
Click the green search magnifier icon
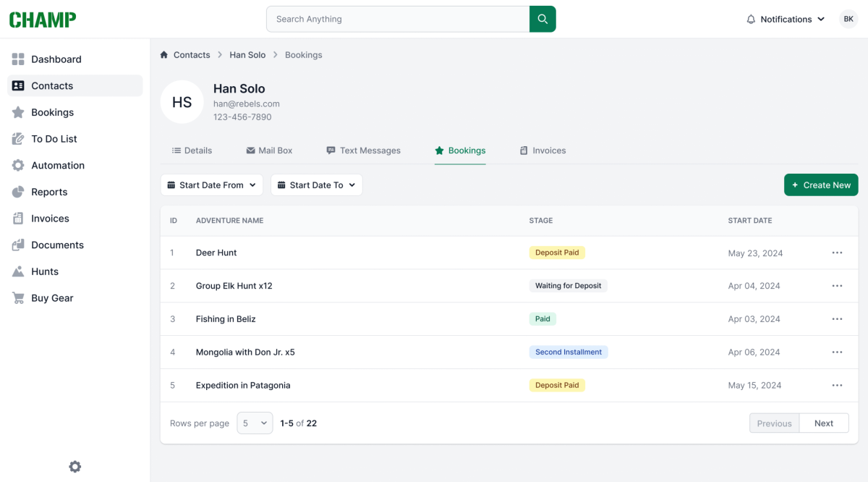542,19
